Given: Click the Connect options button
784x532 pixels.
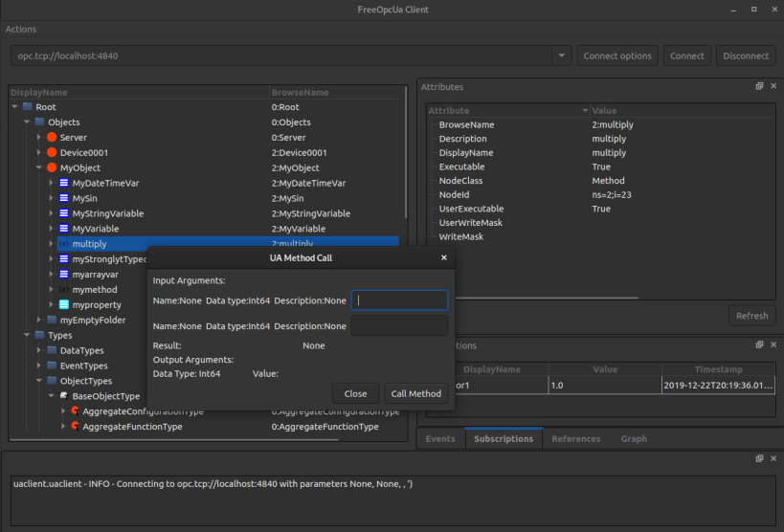Looking at the screenshot, I should coord(617,55).
